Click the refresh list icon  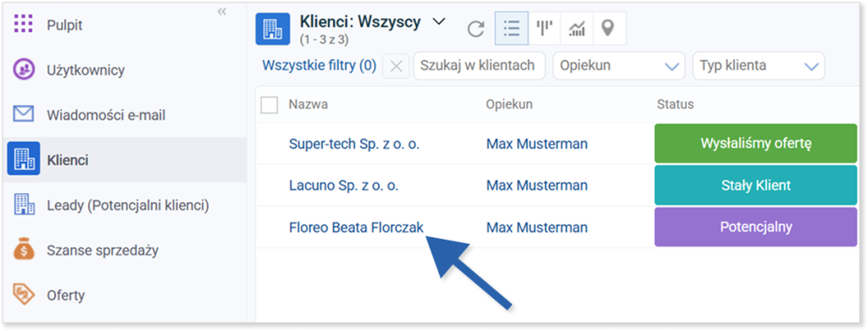click(476, 28)
